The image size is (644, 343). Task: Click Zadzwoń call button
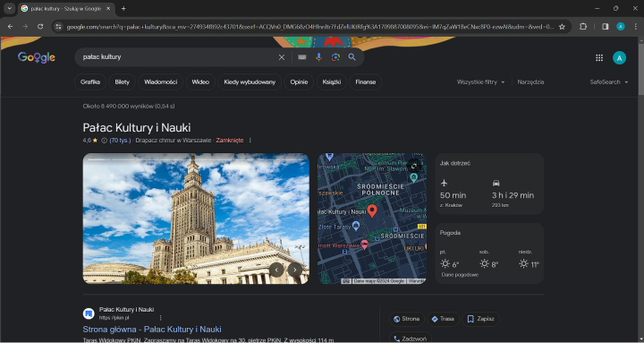410,338
